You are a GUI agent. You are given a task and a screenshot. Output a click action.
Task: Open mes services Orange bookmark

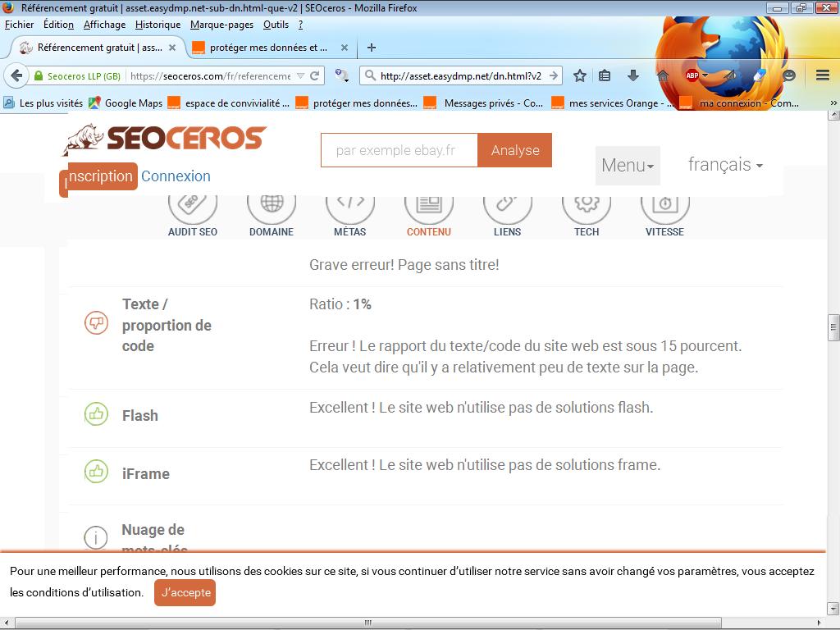[x=610, y=103]
